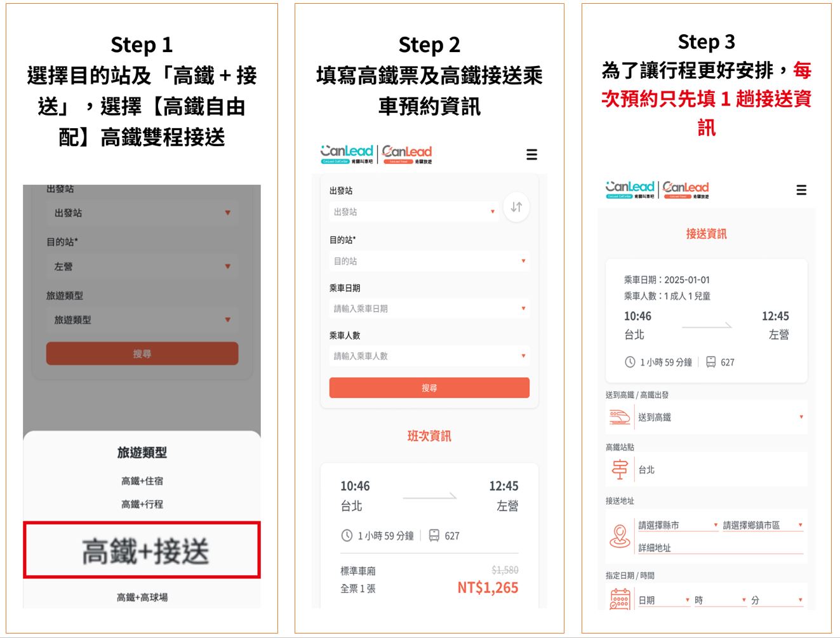Click the station signpost icon
840x638 pixels.
point(619,470)
